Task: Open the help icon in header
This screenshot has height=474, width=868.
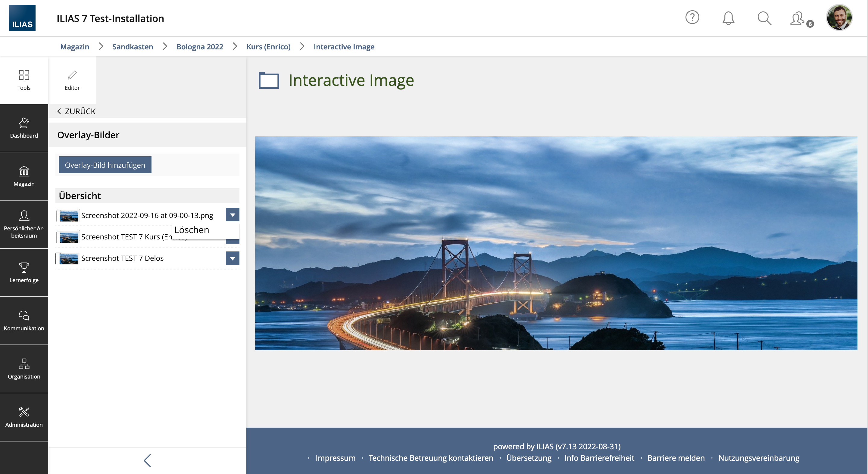Action: tap(692, 17)
